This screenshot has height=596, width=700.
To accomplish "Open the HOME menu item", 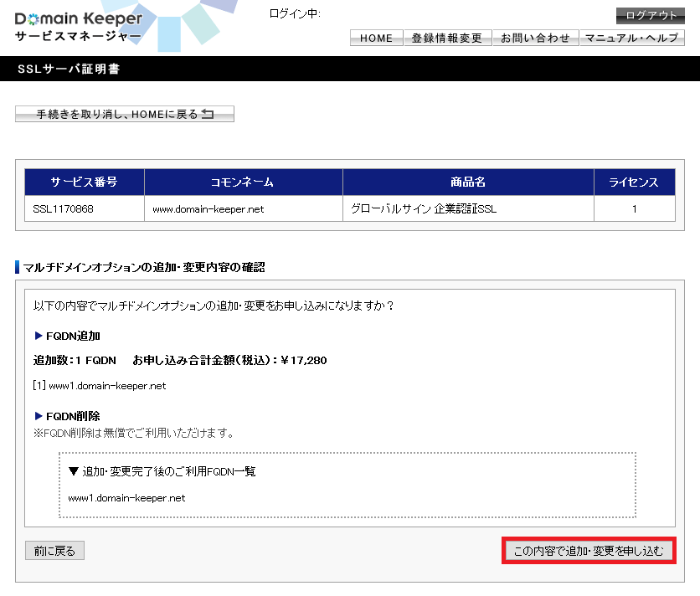I will [x=376, y=38].
